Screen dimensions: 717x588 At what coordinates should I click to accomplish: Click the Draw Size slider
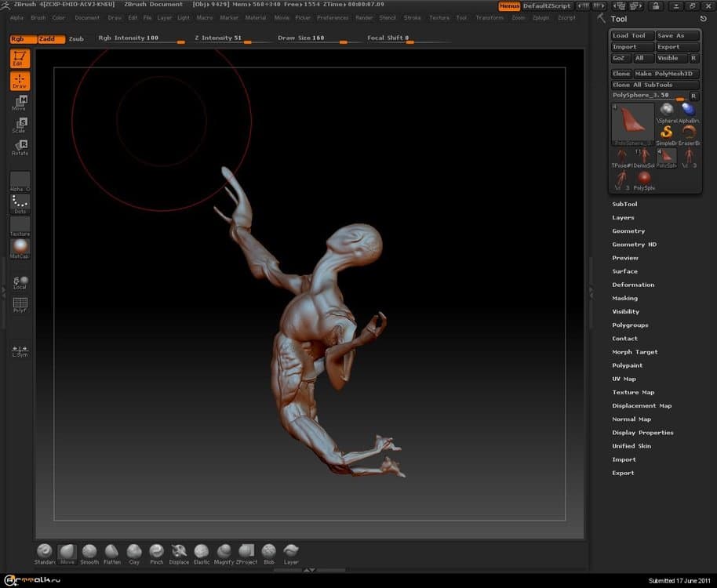[314, 38]
